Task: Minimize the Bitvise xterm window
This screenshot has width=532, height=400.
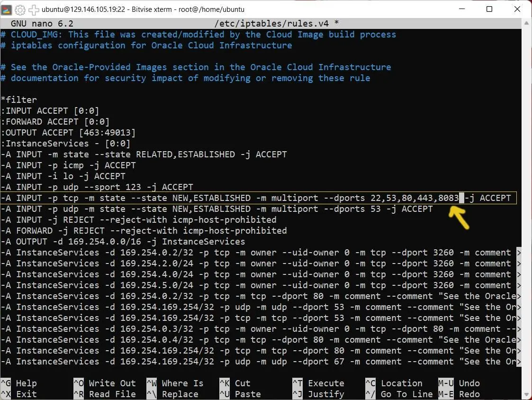Action: click(462, 9)
